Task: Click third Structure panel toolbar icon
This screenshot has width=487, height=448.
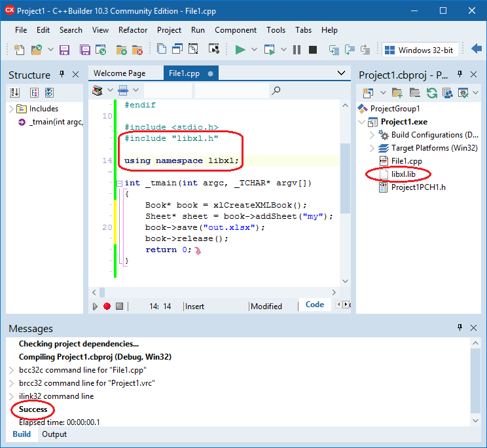Action: (49, 92)
